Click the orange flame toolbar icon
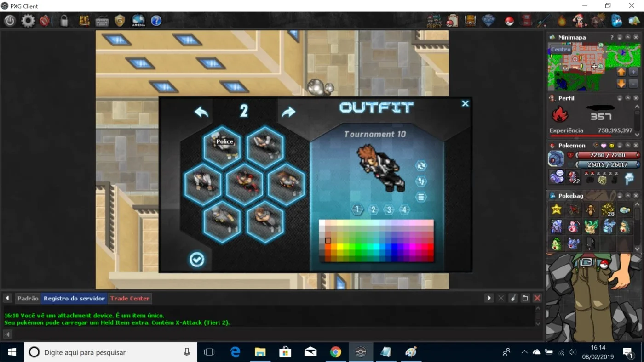Screen dimensions: 644x362 click(562, 21)
